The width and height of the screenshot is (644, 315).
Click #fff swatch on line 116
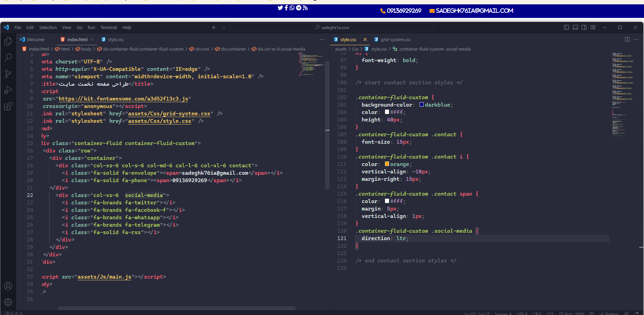(x=387, y=201)
